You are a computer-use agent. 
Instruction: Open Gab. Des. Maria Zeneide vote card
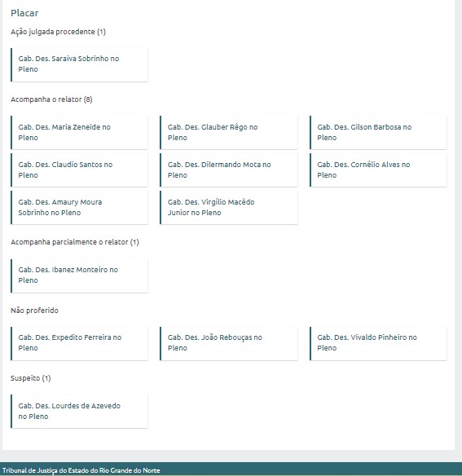tap(79, 132)
